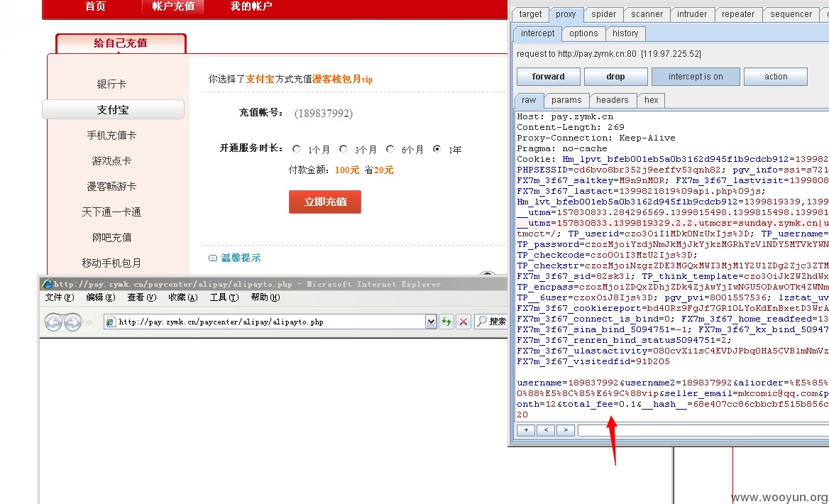Image resolution: width=829 pixels, height=504 pixels.
Task: Open the 查看(V) menu in IE
Action: tap(142, 297)
